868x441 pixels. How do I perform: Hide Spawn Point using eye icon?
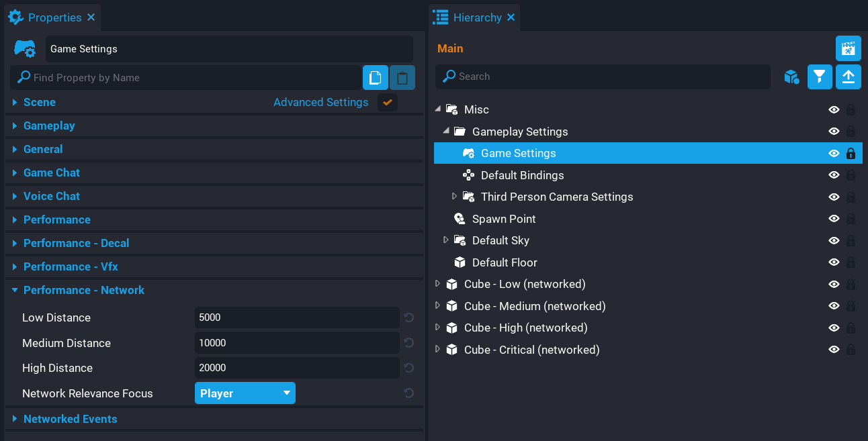coord(834,219)
